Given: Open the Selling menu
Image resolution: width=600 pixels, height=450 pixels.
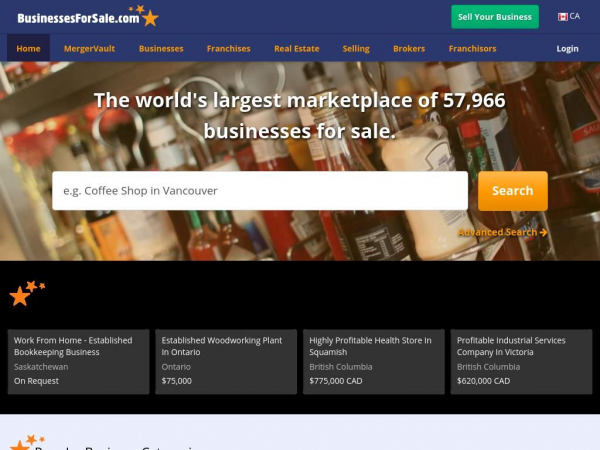Looking at the screenshot, I should (356, 49).
